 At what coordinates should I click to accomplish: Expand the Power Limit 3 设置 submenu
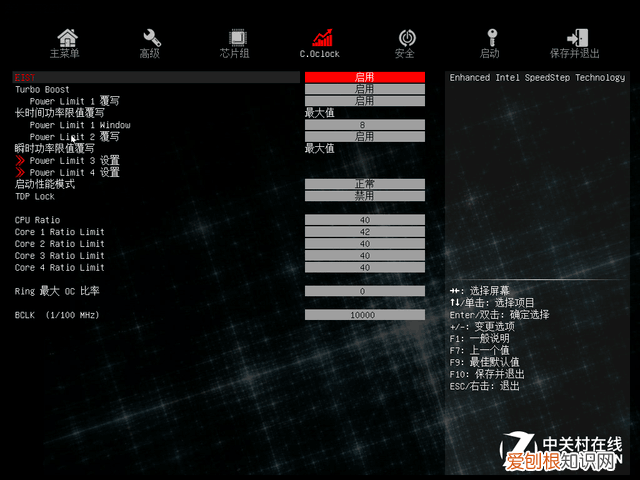74,161
